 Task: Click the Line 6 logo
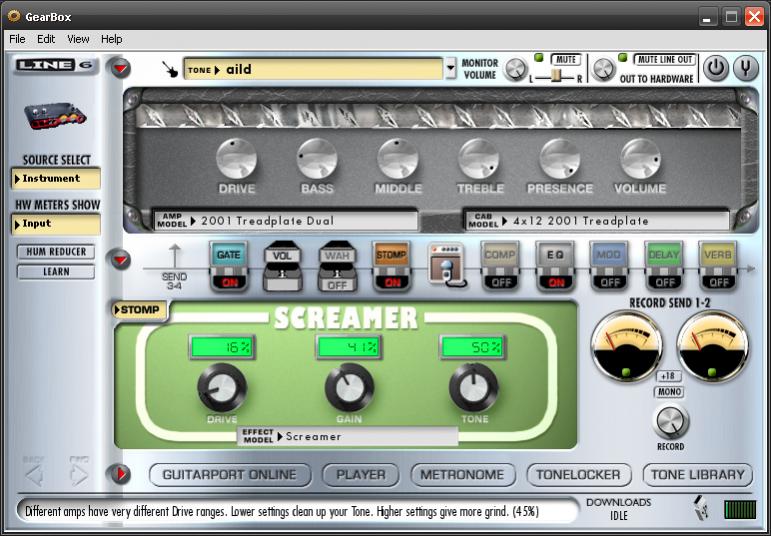(56, 65)
